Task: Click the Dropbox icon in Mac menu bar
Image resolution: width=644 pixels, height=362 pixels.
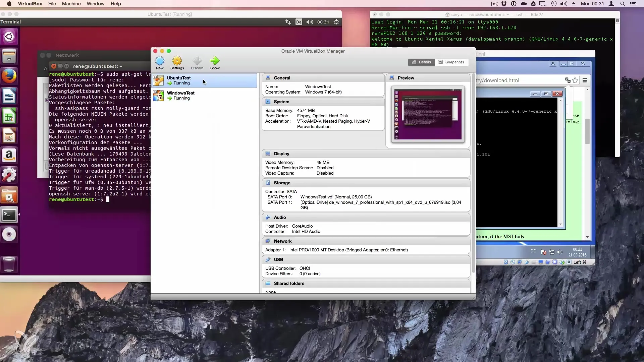Action: 504,4
